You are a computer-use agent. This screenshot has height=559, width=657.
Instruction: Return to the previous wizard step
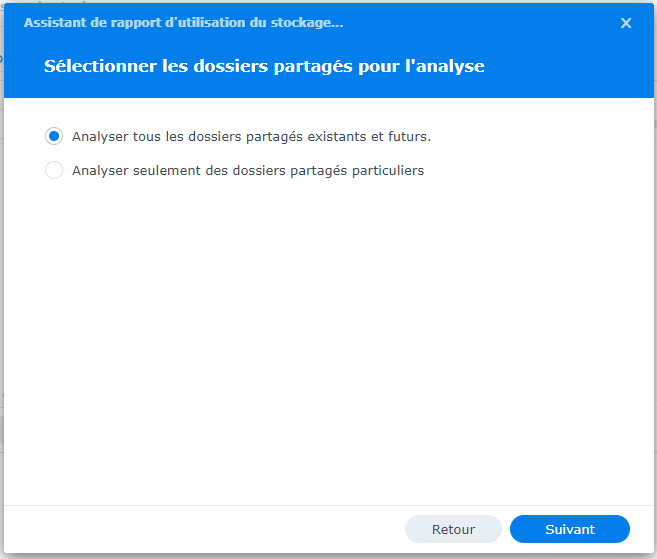453,529
